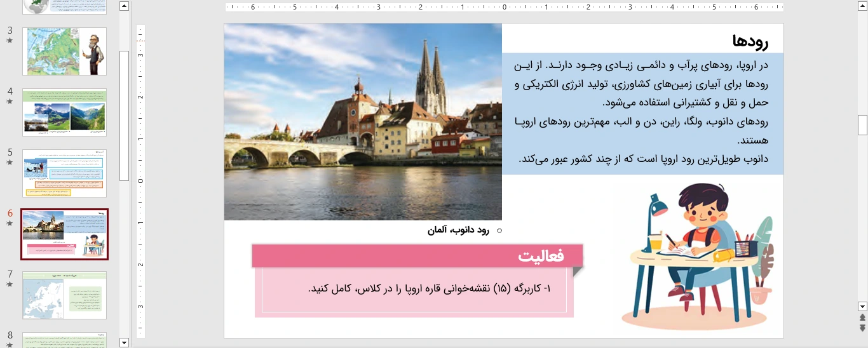Click the main editor scroll-up arrow
868x348 pixels.
(862, 6)
